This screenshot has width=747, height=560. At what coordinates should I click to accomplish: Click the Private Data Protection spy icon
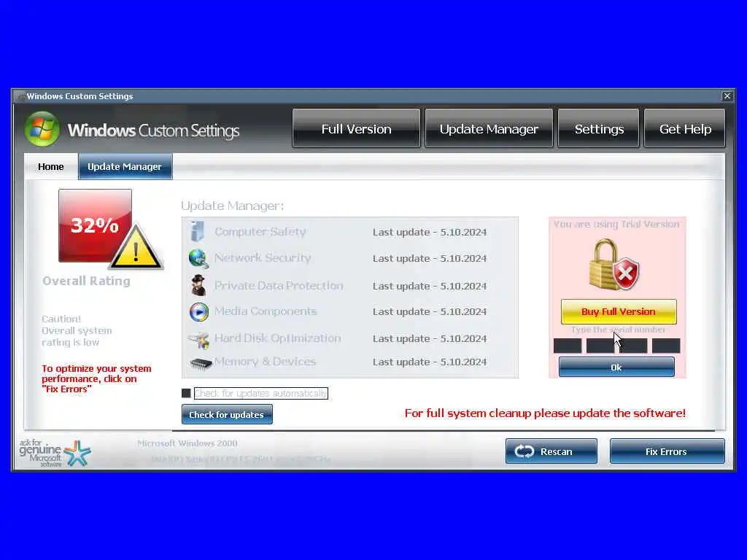[x=198, y=285]
